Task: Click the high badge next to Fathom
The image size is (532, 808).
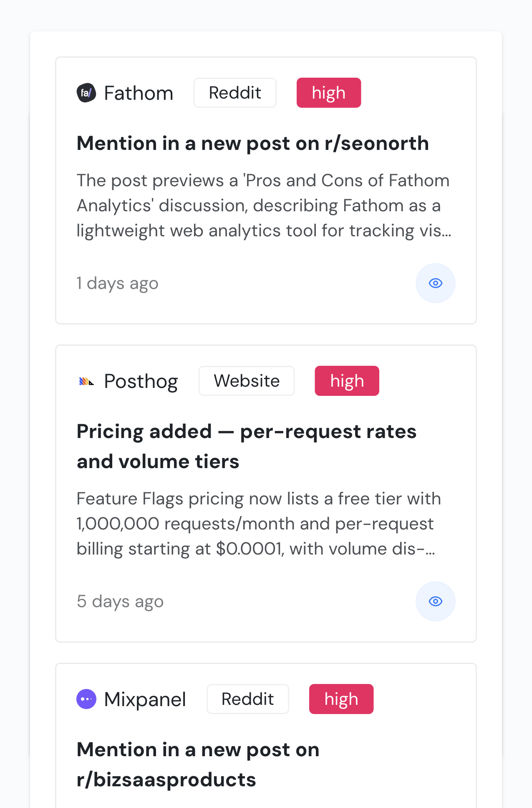Action: coord(328,93)
